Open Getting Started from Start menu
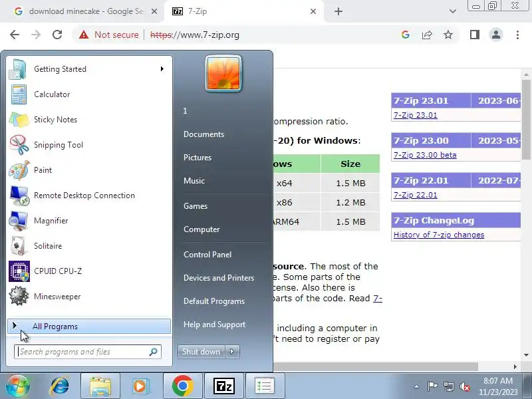 [88, 69]
